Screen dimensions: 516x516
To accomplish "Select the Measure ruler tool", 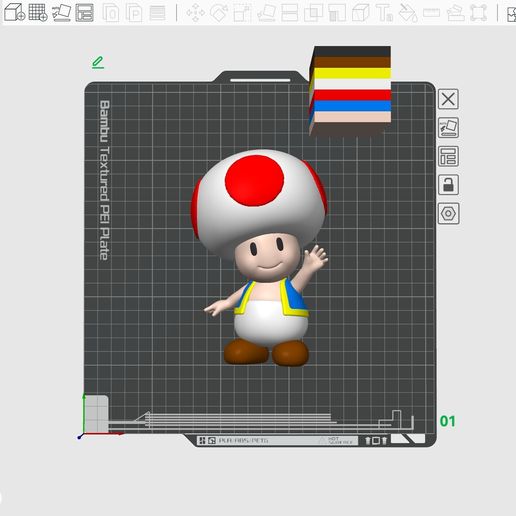I will (x=431, y=13).
